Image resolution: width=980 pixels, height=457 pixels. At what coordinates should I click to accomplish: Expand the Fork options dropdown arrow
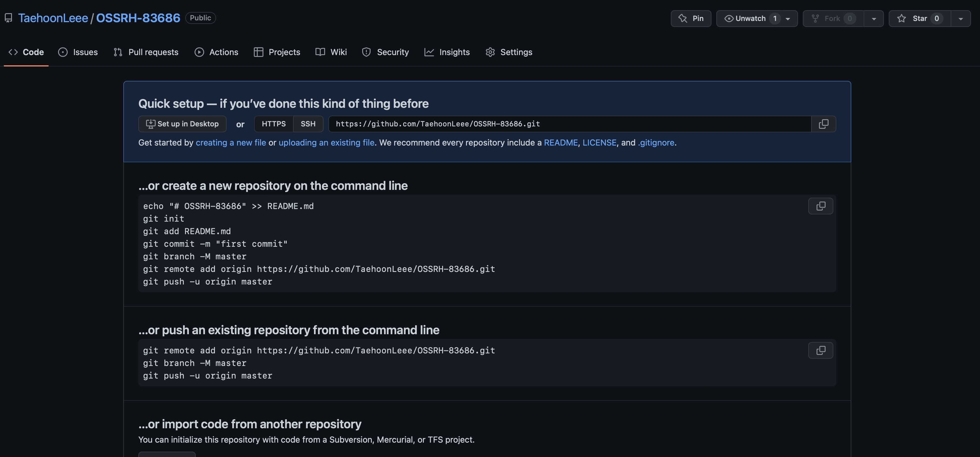click(874, 19)
